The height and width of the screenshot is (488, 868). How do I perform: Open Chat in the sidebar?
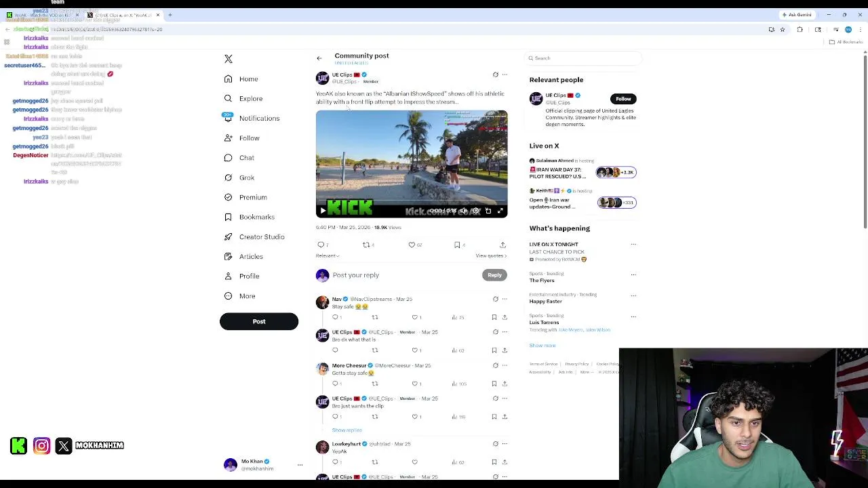pyautogui.click(x=239, y=158)
